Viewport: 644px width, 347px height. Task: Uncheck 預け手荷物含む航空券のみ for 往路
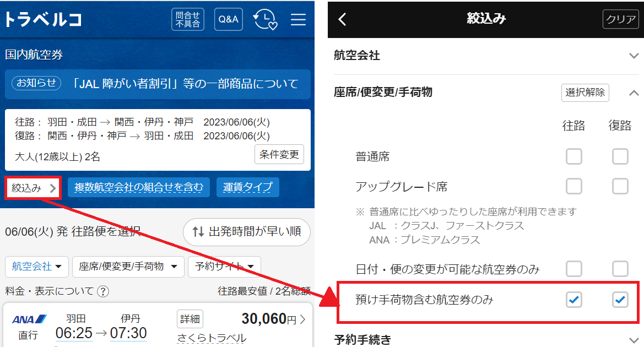tap(573, 300)
